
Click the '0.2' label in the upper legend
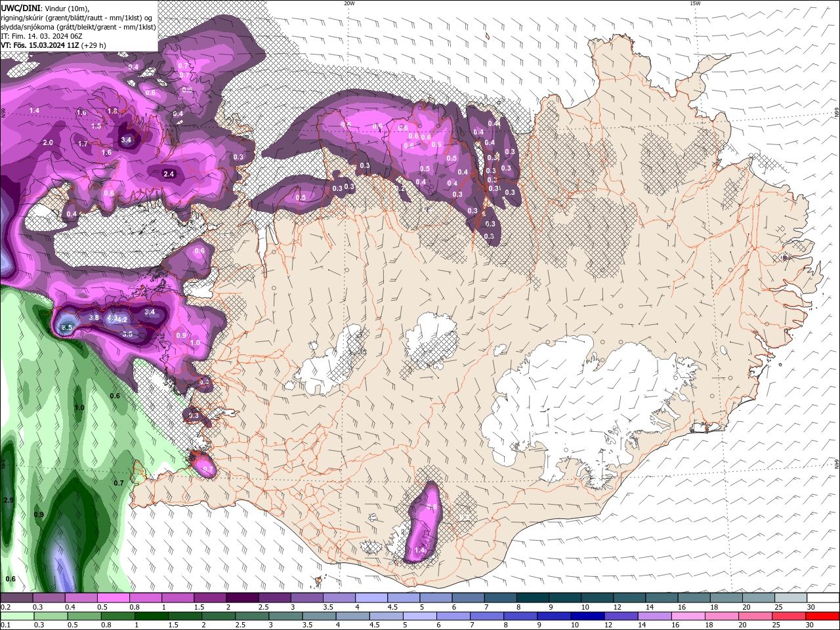pyautogui.click(x=5, y=607)
